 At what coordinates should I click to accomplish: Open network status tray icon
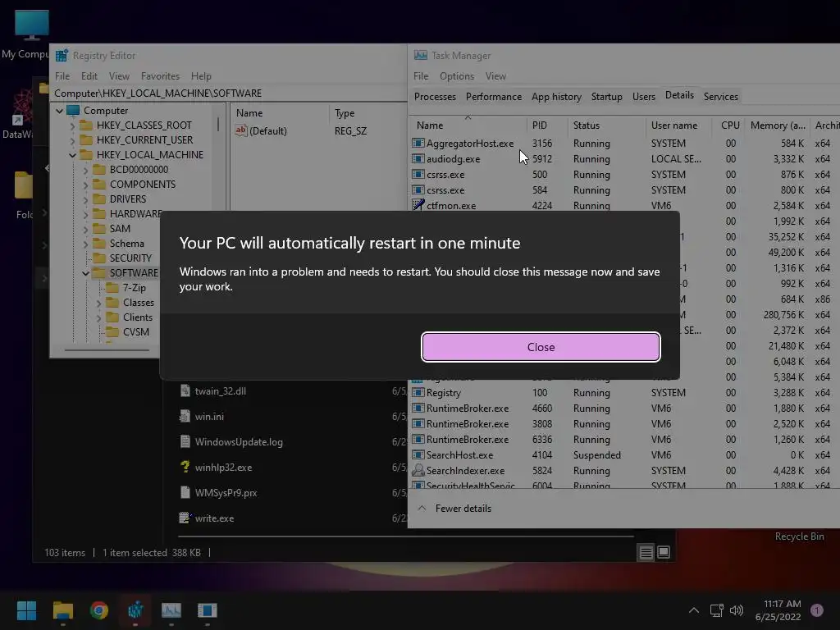coord(716,610)
